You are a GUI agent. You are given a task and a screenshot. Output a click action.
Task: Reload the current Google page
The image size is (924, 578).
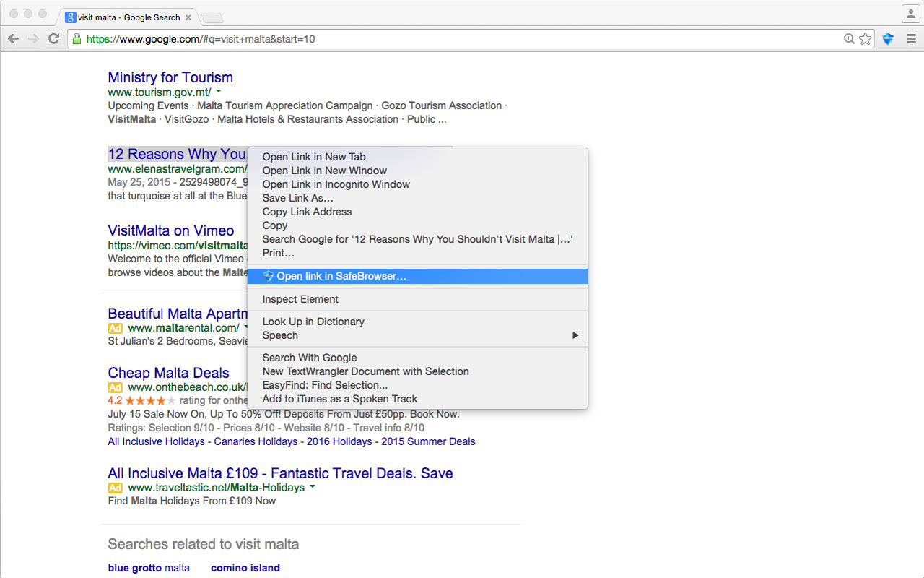(x=53, y=39)
